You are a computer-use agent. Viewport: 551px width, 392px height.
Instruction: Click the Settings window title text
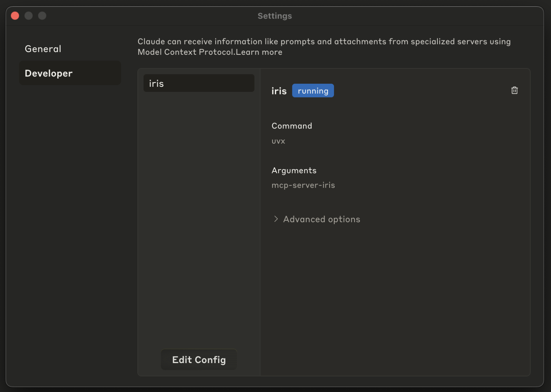point(274,16)
